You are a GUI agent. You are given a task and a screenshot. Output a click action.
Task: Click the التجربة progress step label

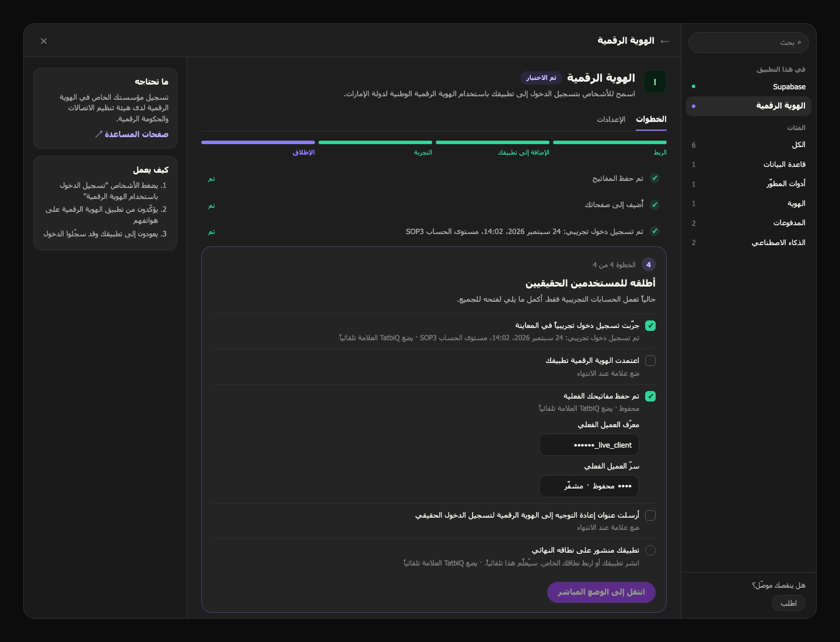423,152
